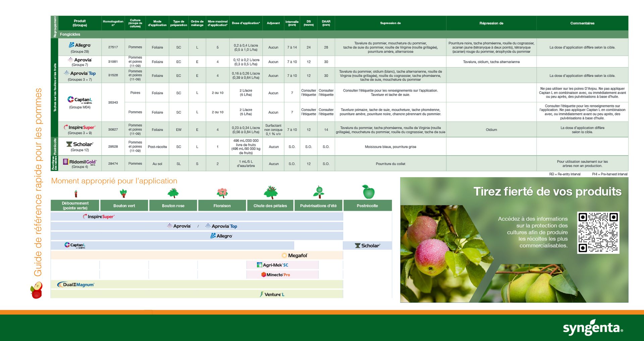Screen dimensions: 644x341
Task: Select the Allegro fungicide product icon
Action: coord(80,45)
